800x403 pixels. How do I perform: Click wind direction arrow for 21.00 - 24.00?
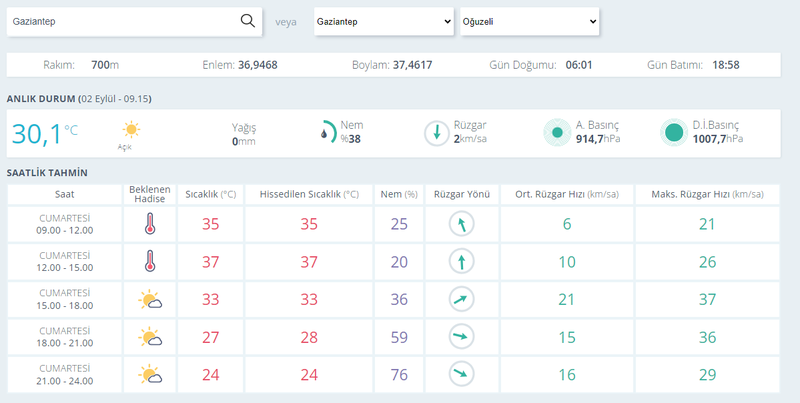(x=462, y=374)
